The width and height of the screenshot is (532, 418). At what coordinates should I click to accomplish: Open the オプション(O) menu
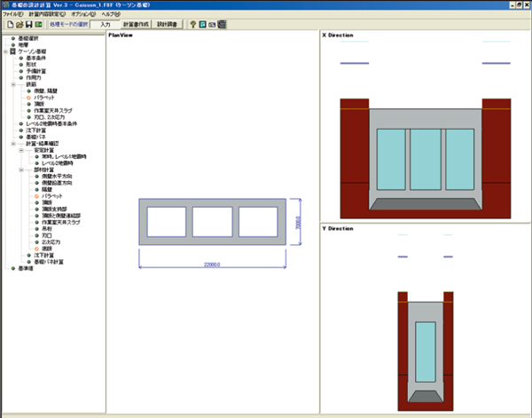(x=83, y=14)
